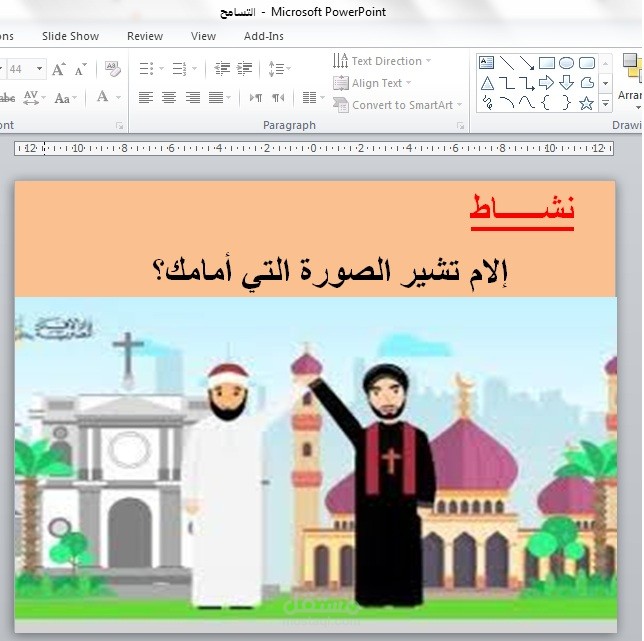
Task: Select the Right Brace shape
Action: click(566, 103)
